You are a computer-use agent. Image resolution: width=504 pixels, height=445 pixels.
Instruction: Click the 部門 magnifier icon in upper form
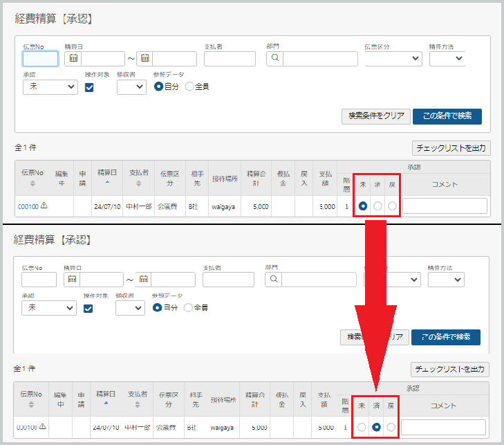[275, 58]
